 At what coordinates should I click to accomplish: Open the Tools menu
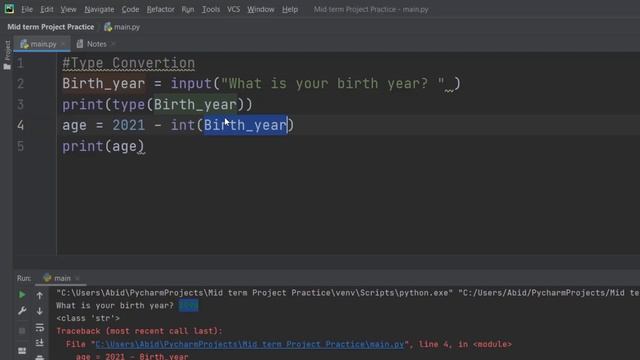pyautogui.click(x=211, y=9)
